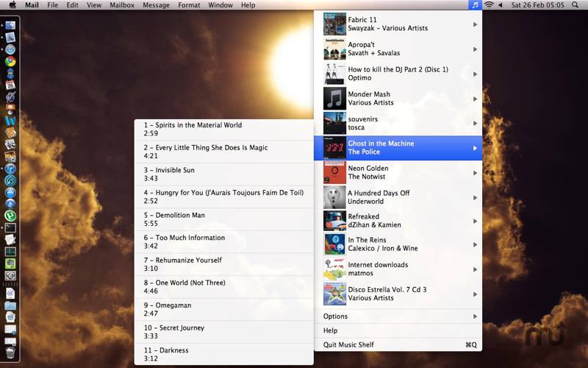The width and height of the screenshot is (588, 368).
Task: Click Disco Estrella album cover
Action: pos(334,294)
